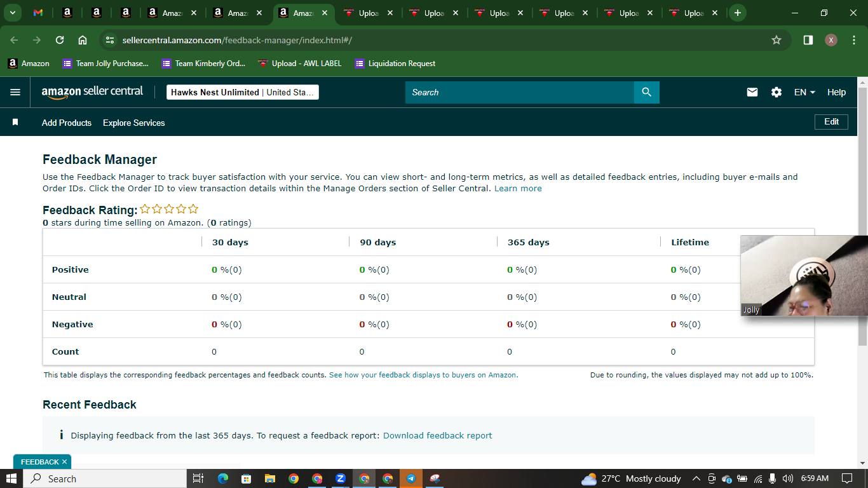Open the Chrome three-dot menu
This screenshot has height=488, width=868.
tap(854, 40)
